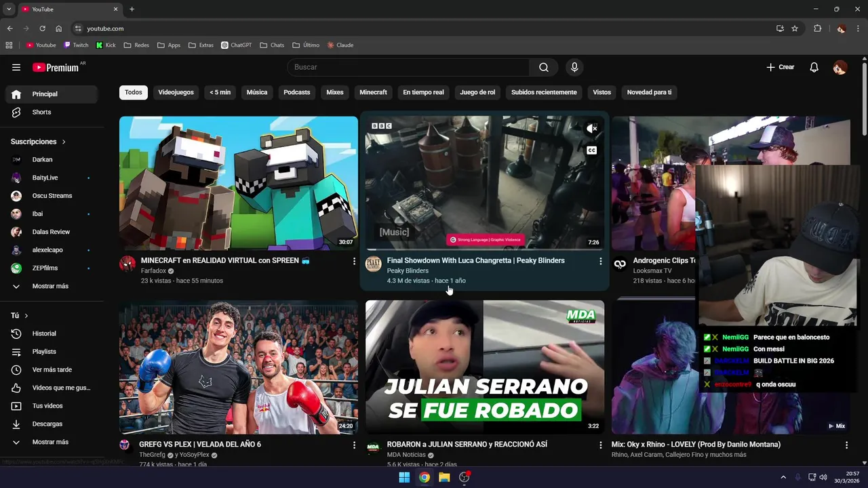Open the notifications bell
Viewport: 868px width, 488px height.
coord(814,67)
